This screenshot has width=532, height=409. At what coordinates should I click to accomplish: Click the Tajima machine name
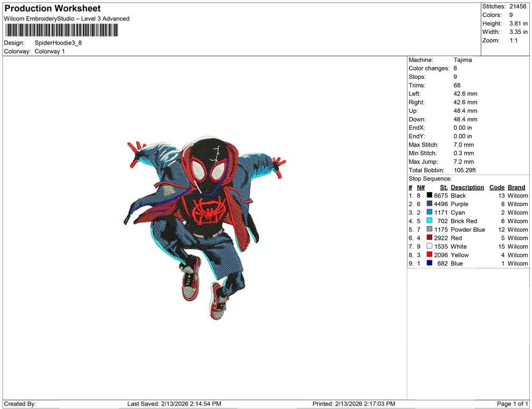click(463, 60)
